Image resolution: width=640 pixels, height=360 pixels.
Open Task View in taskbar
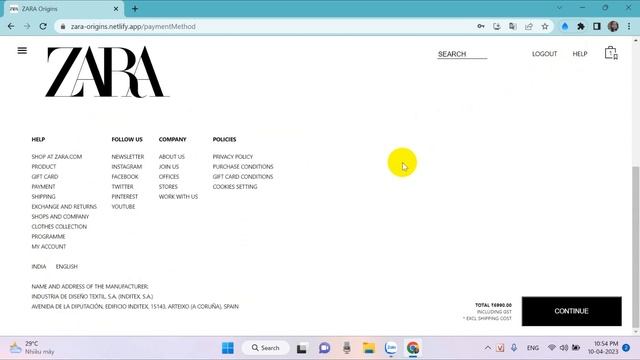(302, 348)
